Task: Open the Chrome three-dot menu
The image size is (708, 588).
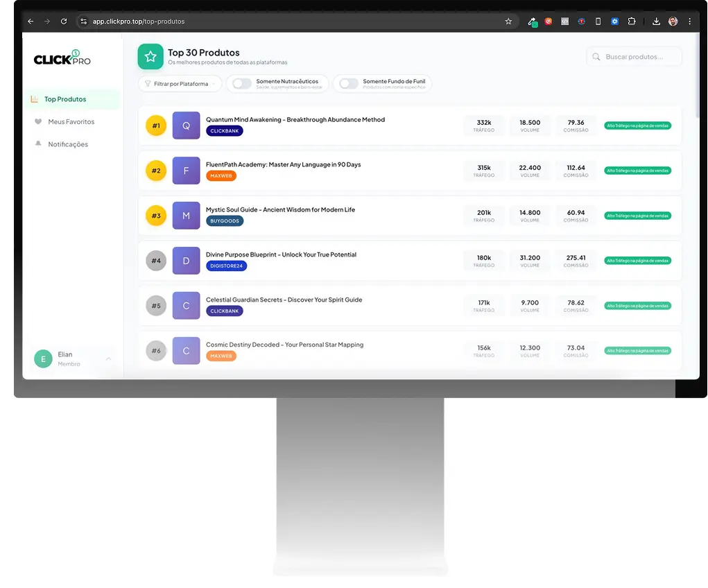Action: click(x=689, y=21)
